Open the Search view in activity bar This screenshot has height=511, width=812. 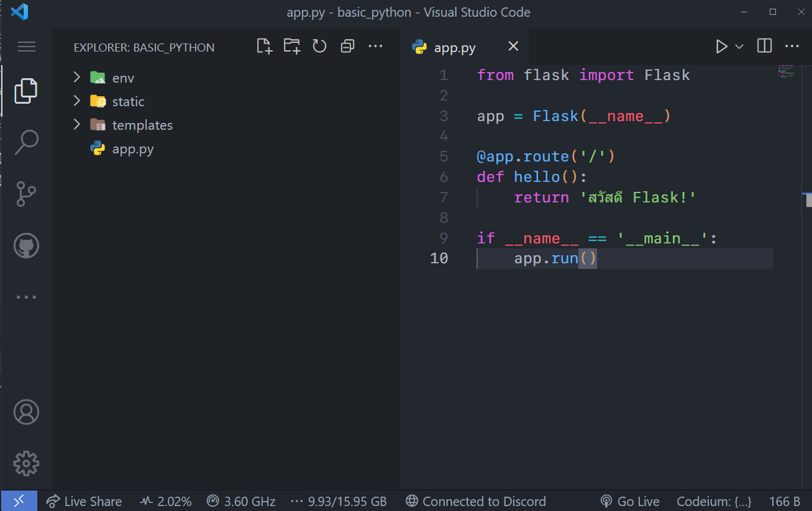tap(26, 142)
